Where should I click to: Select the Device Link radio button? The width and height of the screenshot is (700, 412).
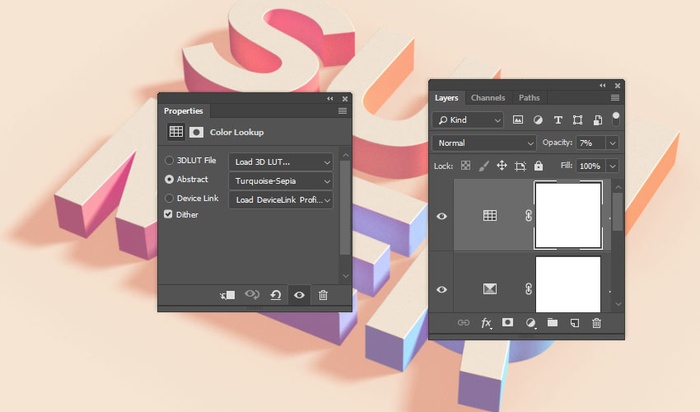click(169, 198)
